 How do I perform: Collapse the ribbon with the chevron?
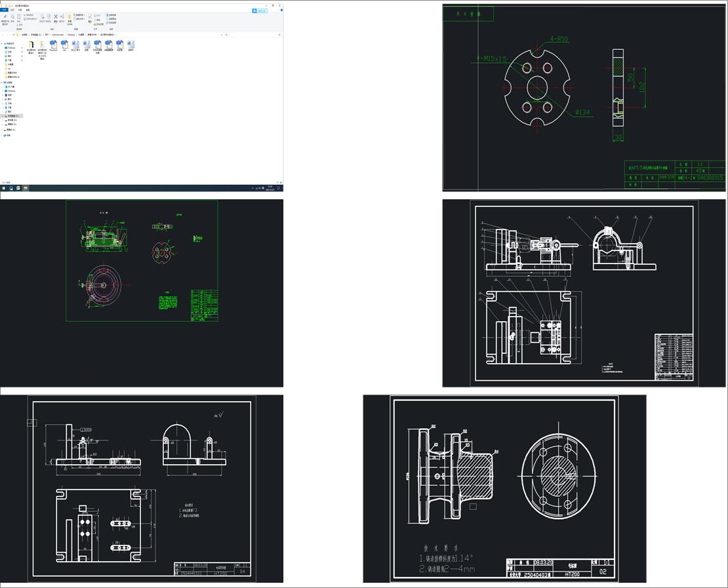(279, 10)
